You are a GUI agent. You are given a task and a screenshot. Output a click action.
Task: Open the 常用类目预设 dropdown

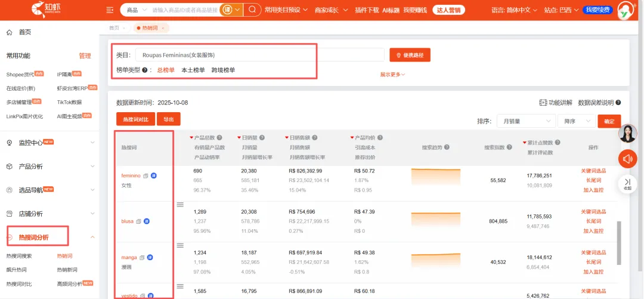[x=286, y=10]
